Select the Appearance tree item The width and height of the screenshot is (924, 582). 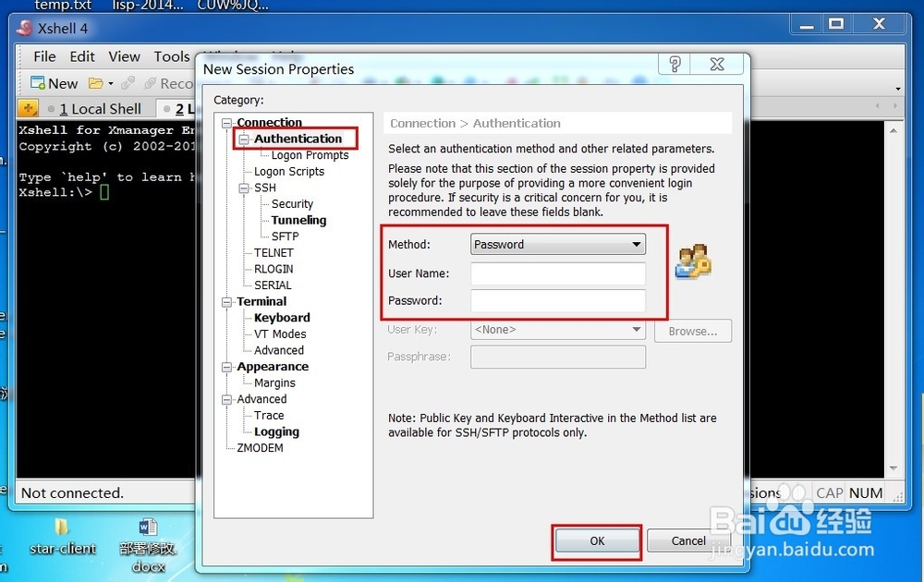pyautogui.click(x=273, y=367)
